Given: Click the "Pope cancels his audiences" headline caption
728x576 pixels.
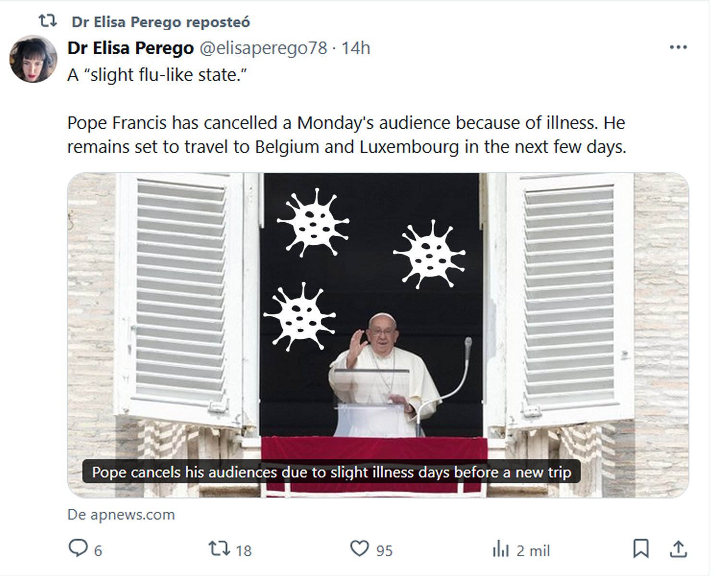Looking at the screenshot, I should pyautogui.click(x=331, y=472).
